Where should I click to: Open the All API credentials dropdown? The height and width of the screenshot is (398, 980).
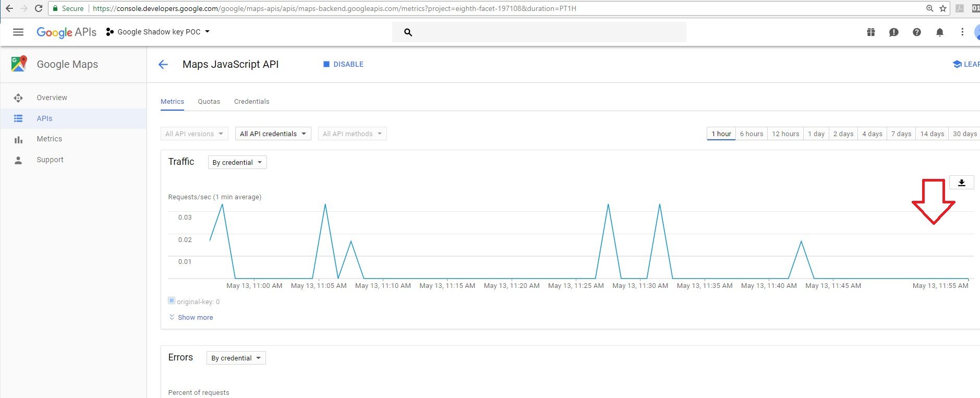(273, 134)
